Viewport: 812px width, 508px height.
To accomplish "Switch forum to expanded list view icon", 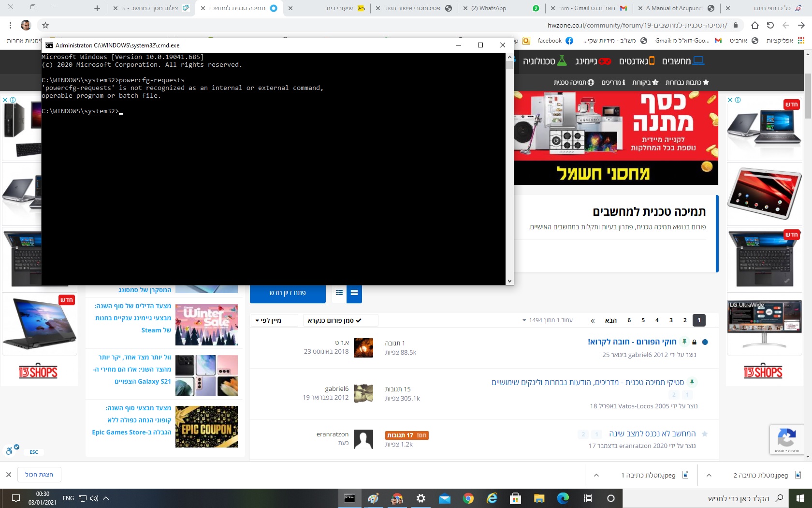I will click(354, 293).
